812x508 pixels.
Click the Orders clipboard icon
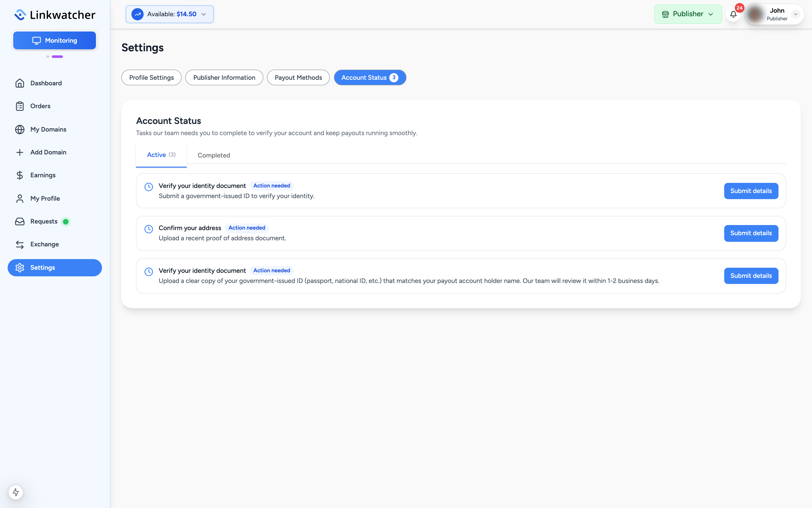click(20, 106)
